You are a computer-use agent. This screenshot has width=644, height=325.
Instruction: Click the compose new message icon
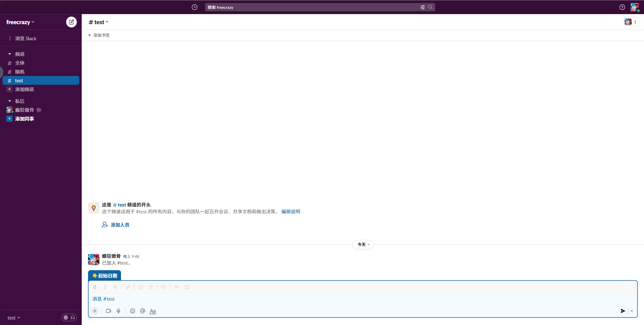(x=71, y=22)
